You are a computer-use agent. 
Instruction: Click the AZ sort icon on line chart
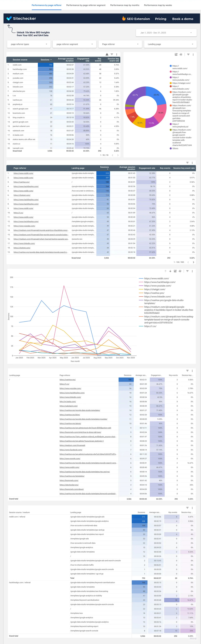pos(180,271)
